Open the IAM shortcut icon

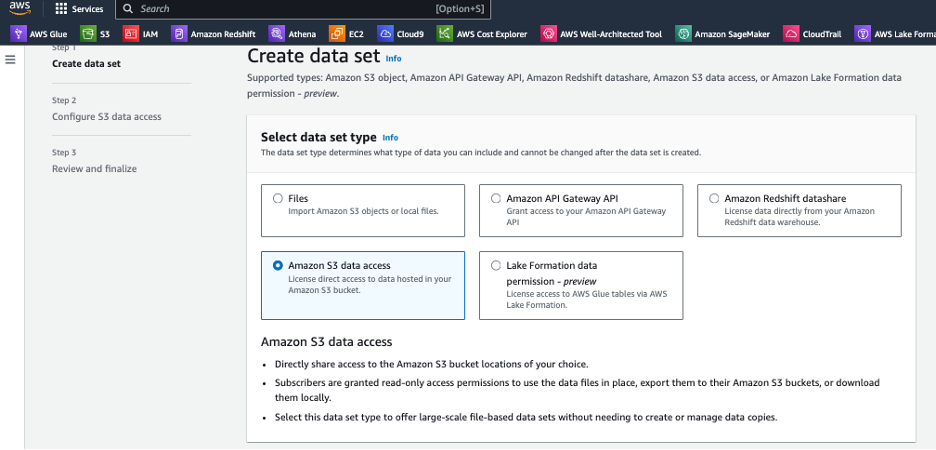pos(131,34)
